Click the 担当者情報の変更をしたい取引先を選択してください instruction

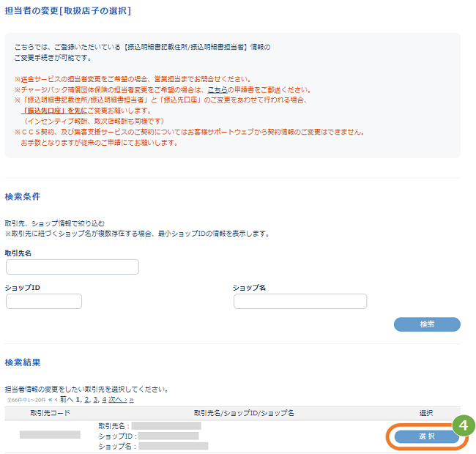[x=86, y=389]
